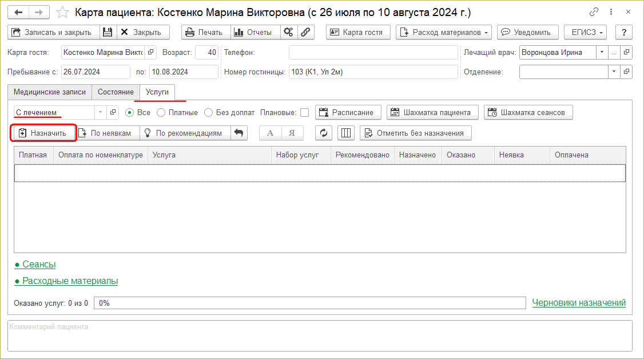
Task: Expand the "С лечением" dropdown
Action: pos(100,113)
